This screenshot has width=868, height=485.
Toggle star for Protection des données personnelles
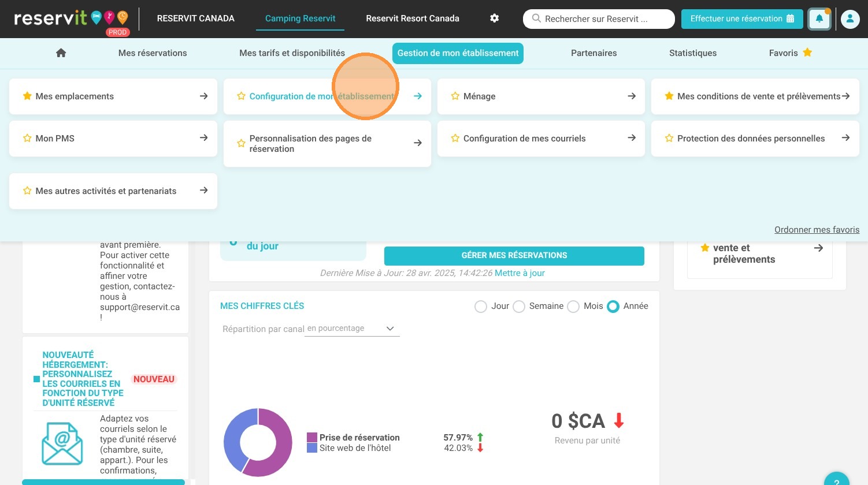coord(669,138)
